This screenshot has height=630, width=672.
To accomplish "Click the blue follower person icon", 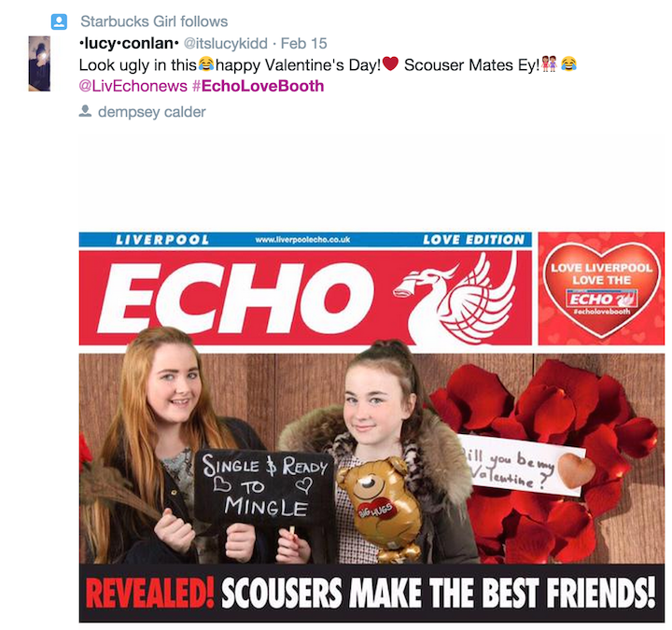I will click(x=59, y=21).
